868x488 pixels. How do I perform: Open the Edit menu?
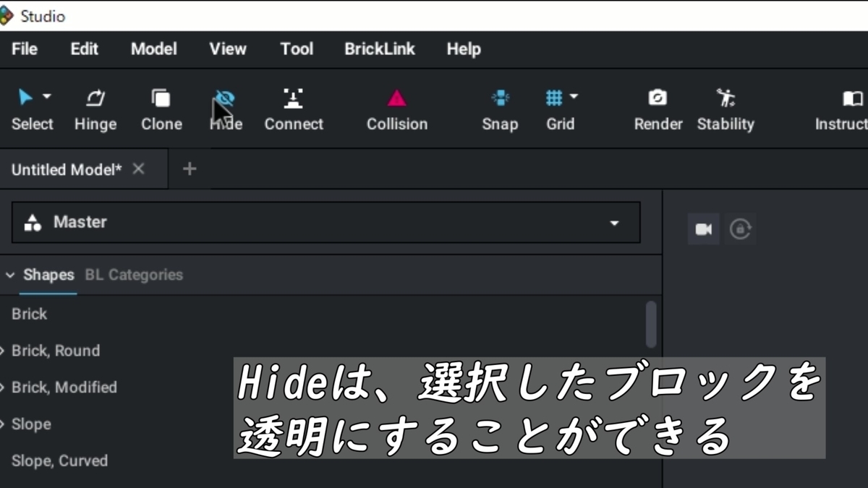coord(84,49)
